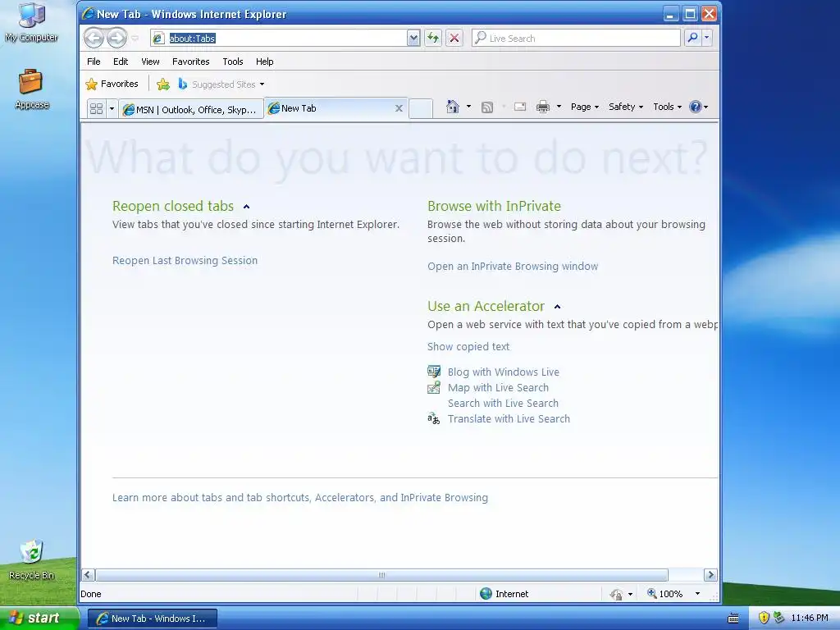Image resolution: width=840 pixels, height=630 pixels.
Task: Refresh the page with green arrows icon
Action: pos(433,38)
